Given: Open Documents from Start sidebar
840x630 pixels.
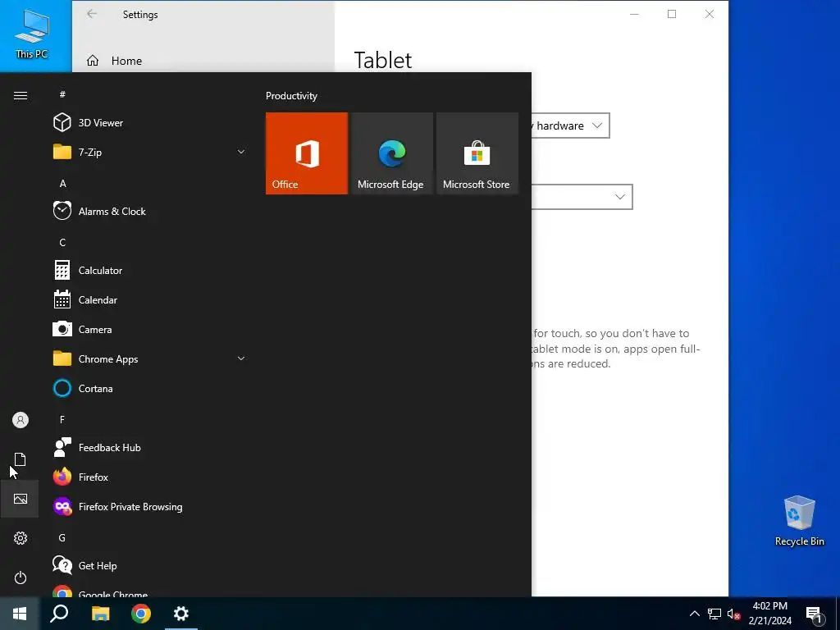Looking at the screenshot, I should tap(21, 459).
